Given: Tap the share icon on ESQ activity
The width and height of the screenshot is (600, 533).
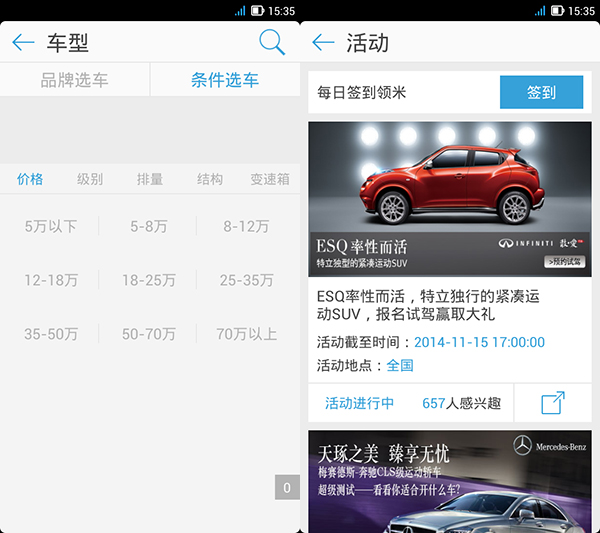Looking at the screenshot, I should pos(553,403).
